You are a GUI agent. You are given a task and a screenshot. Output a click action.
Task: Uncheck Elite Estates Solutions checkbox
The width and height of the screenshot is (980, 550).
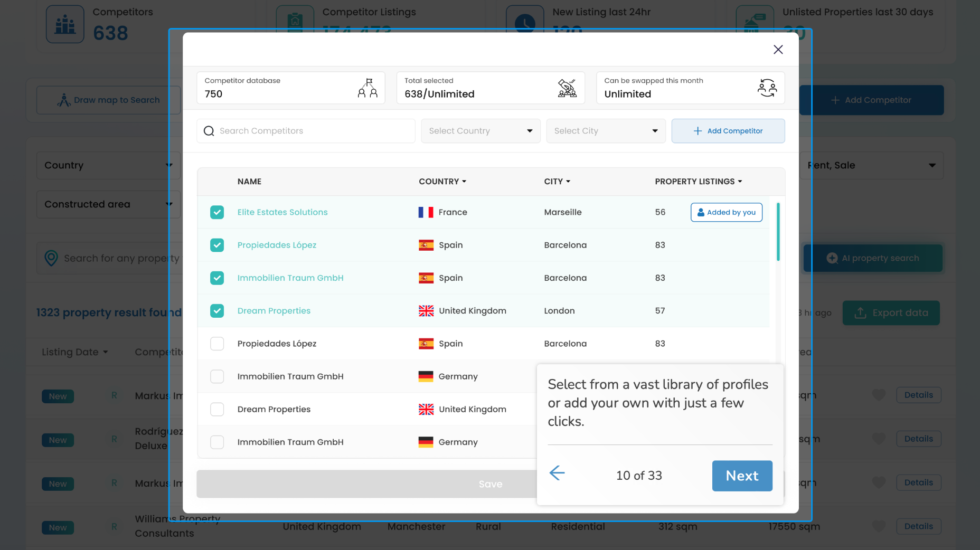pyautogui.click(x=217, y=212)
